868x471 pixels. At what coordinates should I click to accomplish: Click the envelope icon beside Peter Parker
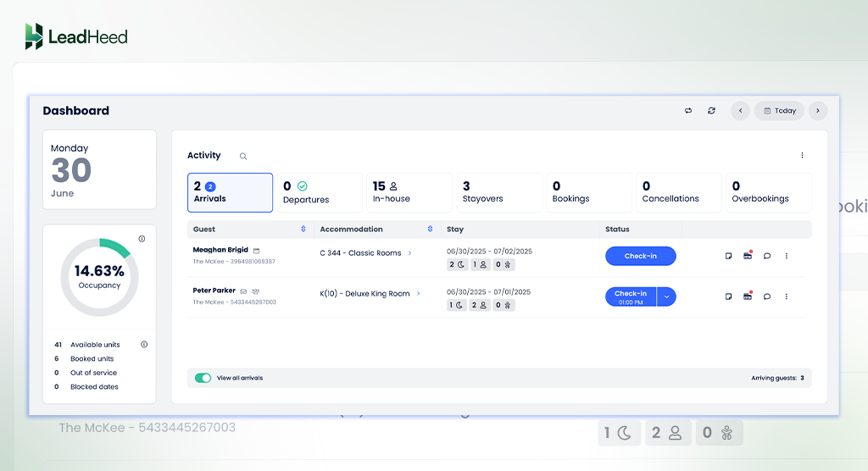(243, 291)
